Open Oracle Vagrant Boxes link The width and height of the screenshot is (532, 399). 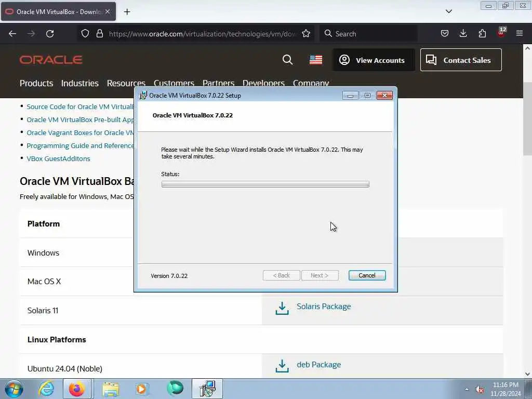pos(80,132)
